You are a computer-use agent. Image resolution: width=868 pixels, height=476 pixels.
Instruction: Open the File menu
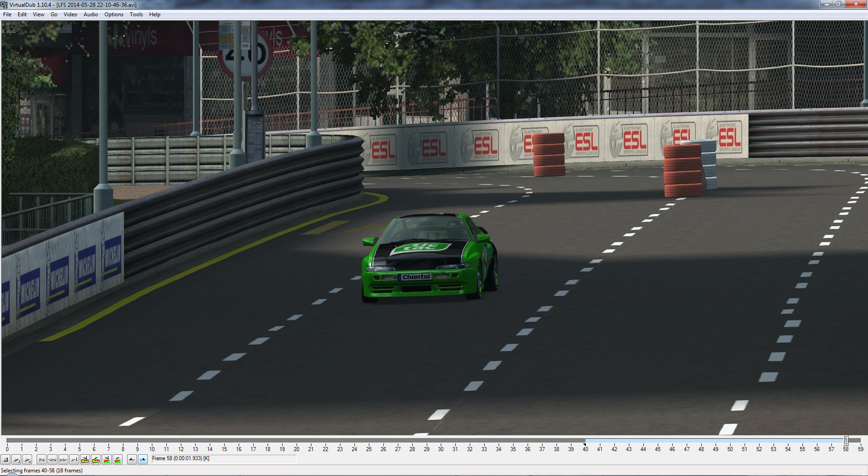[7, 14]
